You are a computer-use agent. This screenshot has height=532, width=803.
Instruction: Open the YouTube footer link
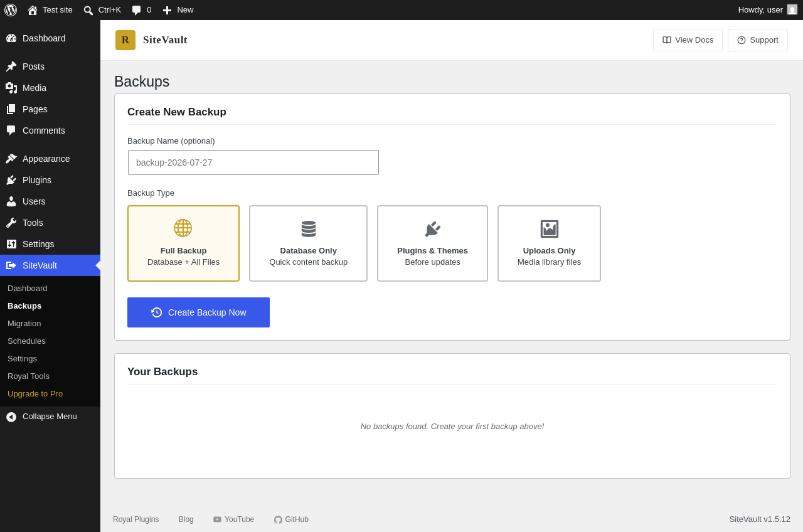click(x=233, y=519)
